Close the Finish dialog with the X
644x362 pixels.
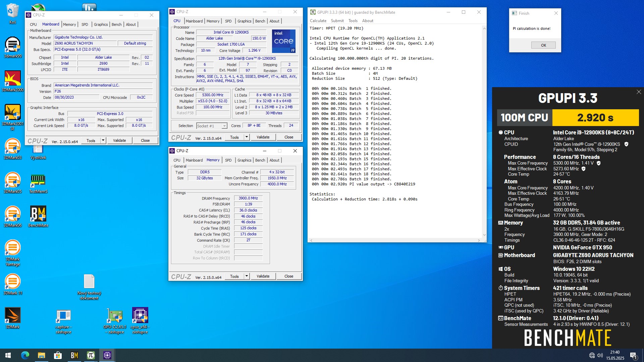tap(556, 13)
